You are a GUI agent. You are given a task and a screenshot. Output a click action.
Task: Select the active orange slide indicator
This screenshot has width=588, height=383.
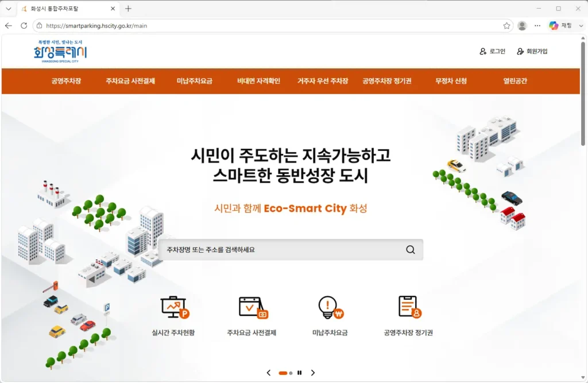tap(283, 373)
